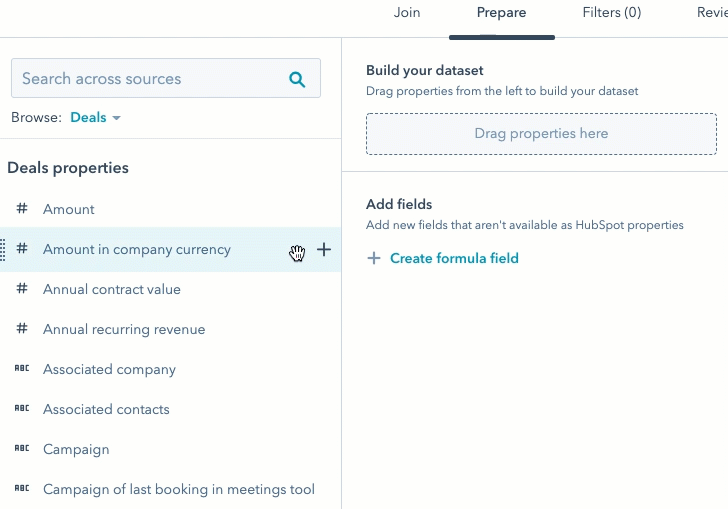This screenshot has width=728, height=509.
Task: Click the number icon beside Annual contract value
Action: (22, 289)
